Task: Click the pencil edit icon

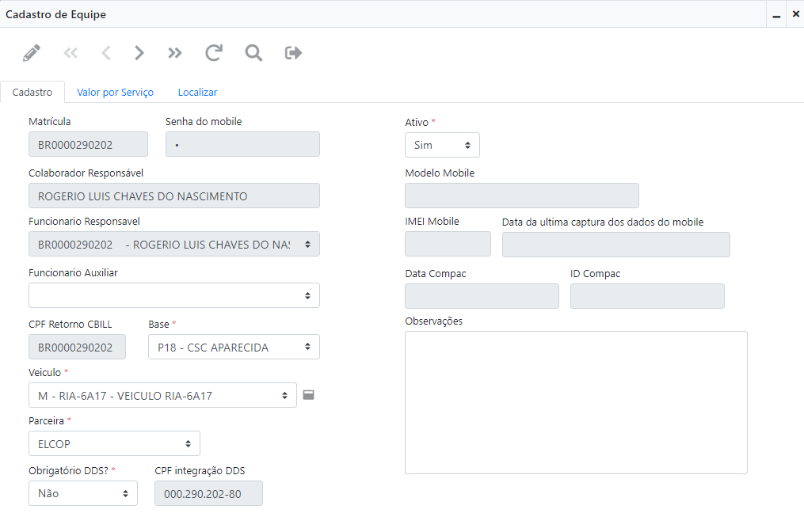Action: click(x=32, y=53)
